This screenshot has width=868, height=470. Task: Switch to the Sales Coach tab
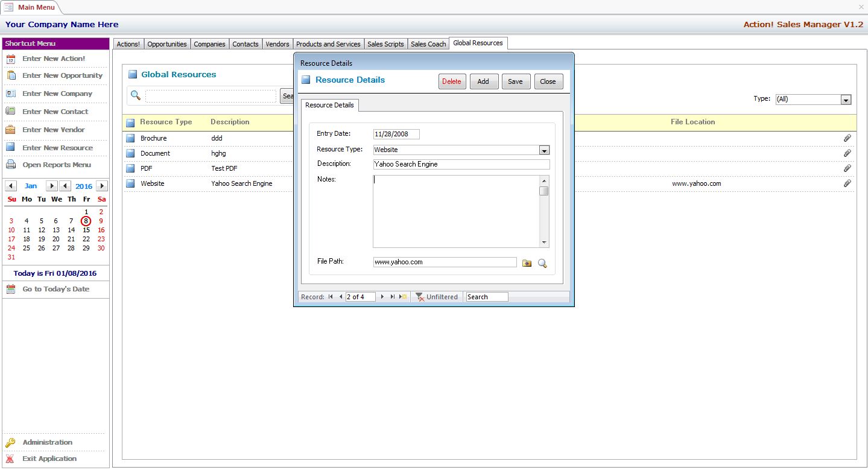tap(428, 44)
